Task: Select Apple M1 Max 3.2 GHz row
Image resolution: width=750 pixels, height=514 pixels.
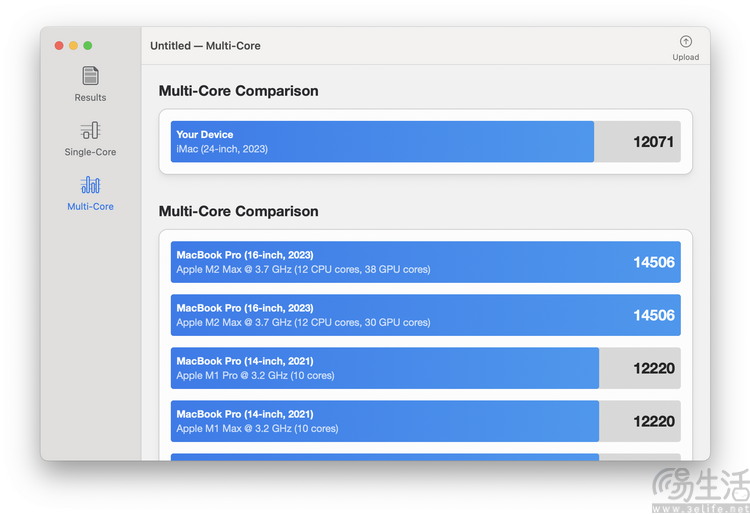Action: (426, 421)
